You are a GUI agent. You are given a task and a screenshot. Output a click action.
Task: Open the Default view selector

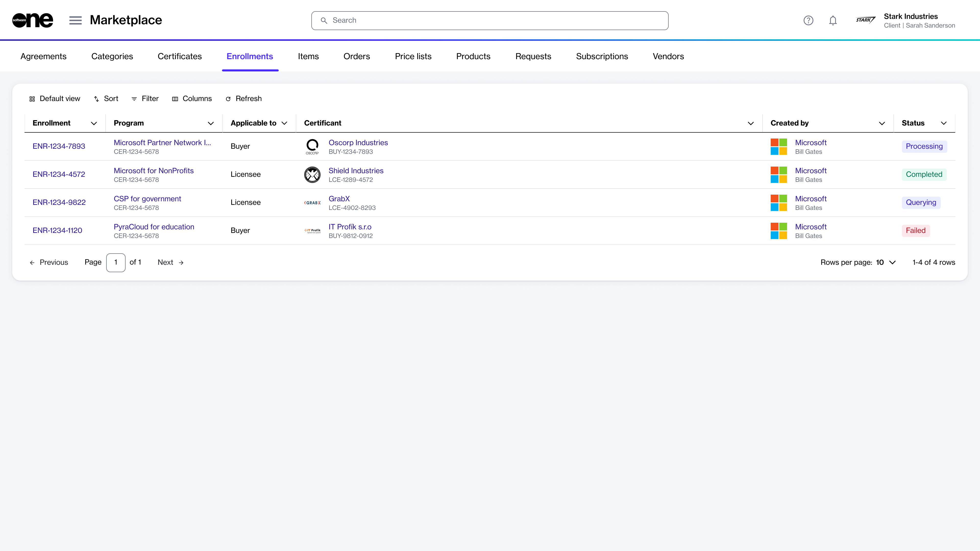[55, 98]
